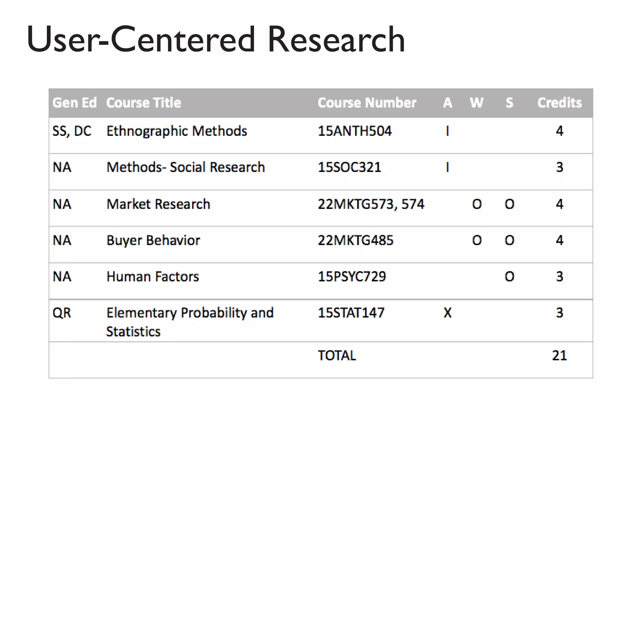Screen dimensions: 644x644
Task: Click the 'W' column header
Action: (x=477, y=103)
